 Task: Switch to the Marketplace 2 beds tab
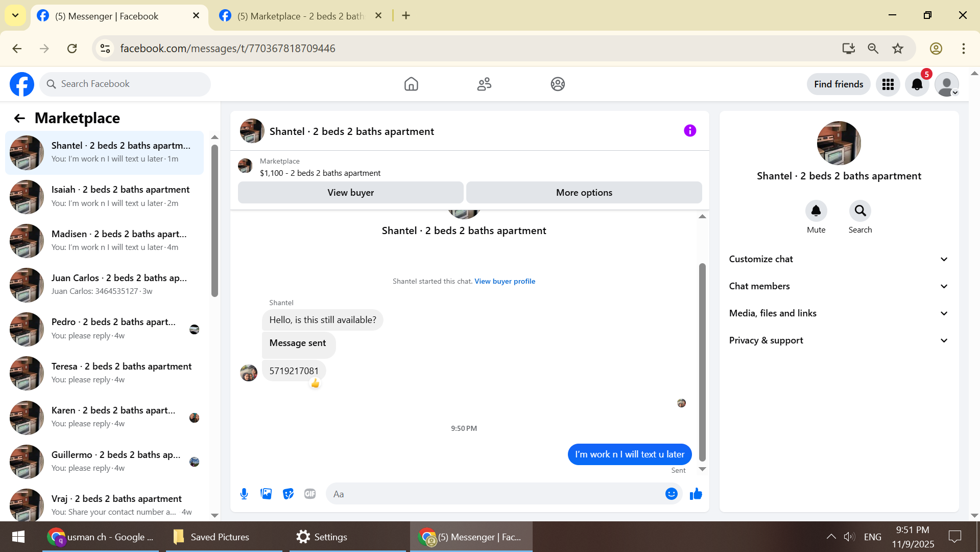tap(301, 16)
